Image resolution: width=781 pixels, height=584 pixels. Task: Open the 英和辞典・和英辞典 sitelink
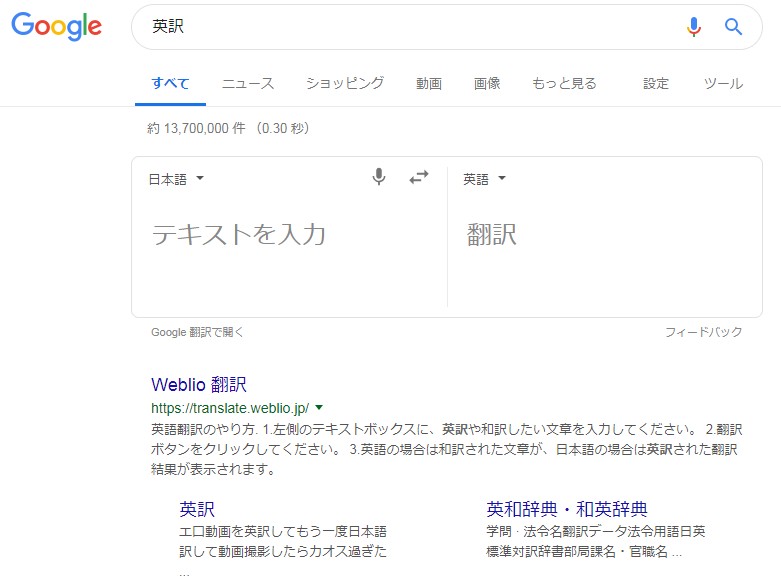tap(567, 509)
